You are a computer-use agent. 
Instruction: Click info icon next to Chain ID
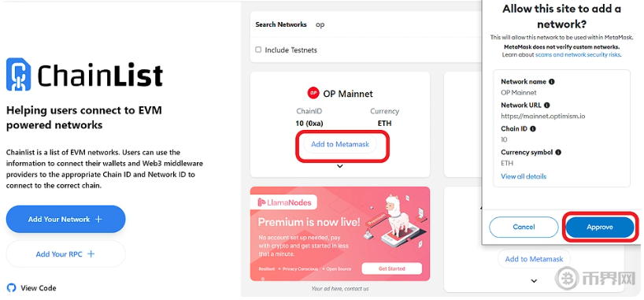(533, 128)
